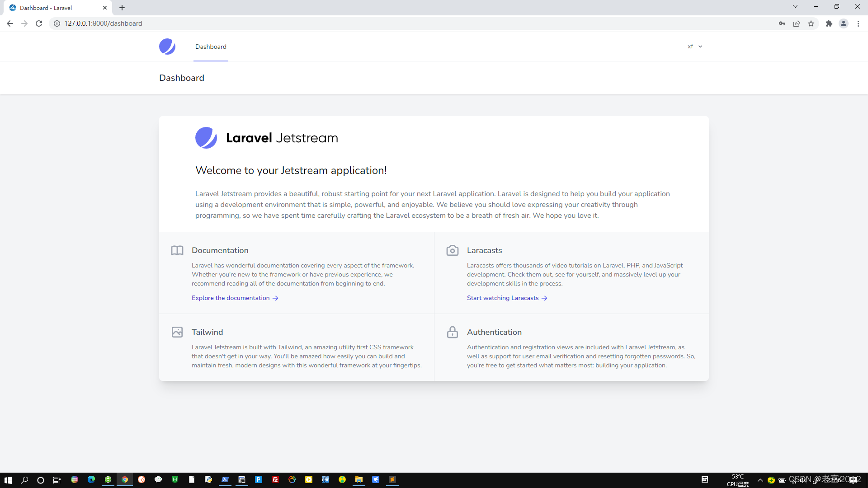The image size is (868, 488).
Task: Click the saved password key icon
Action: point(782,23)
